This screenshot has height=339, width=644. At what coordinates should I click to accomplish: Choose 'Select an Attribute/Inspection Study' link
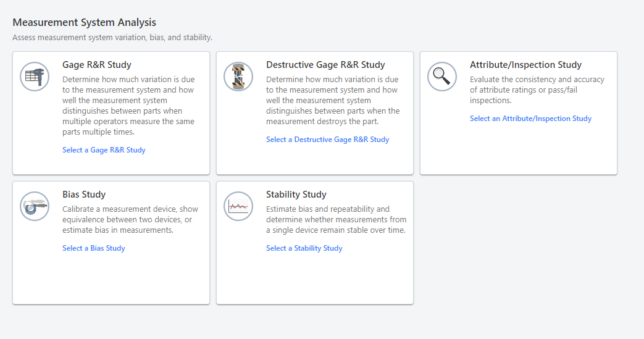tap(530, 119)
